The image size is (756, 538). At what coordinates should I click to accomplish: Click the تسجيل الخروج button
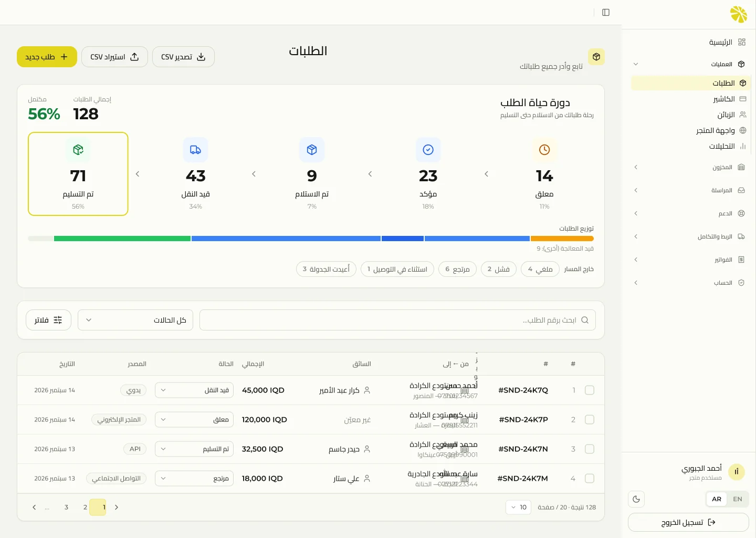coord(688,522)
